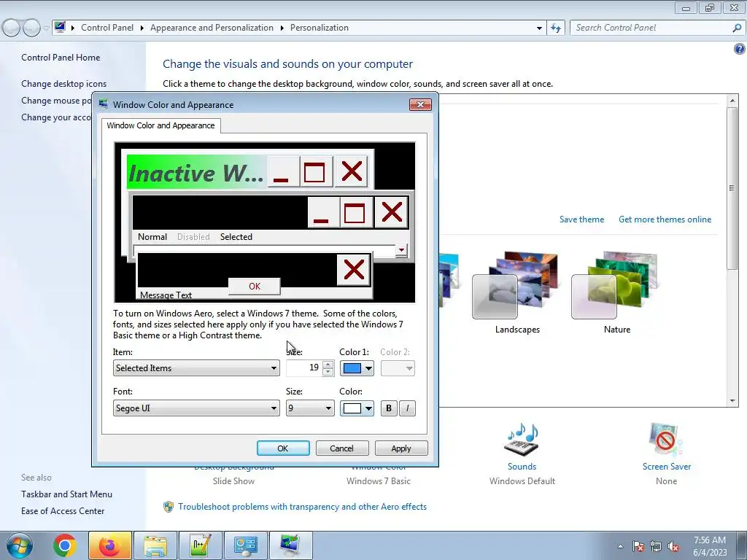The image size is (747, 560).
Task: Increase item size with spinner up arrow
Action: (328, 365)
